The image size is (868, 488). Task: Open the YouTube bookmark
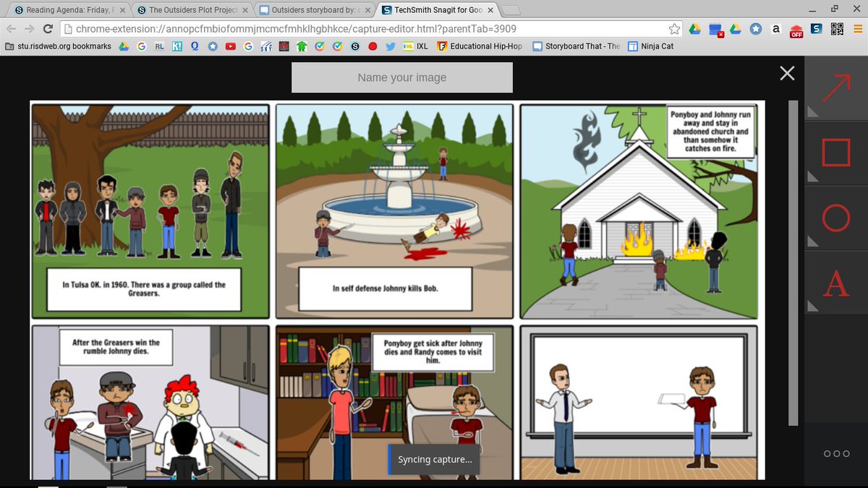231,46
